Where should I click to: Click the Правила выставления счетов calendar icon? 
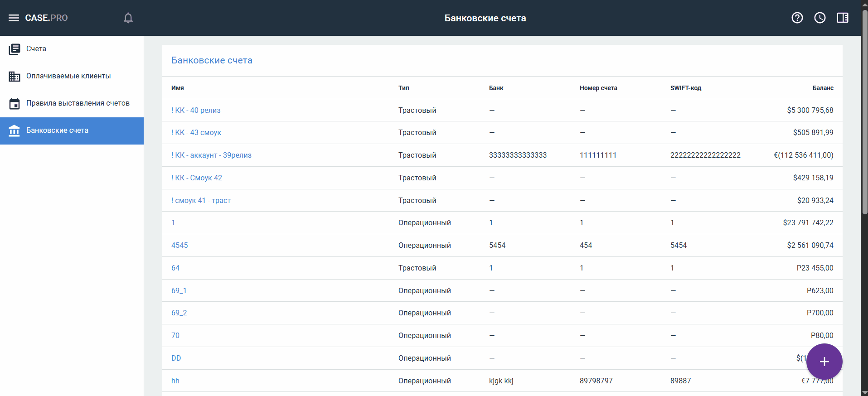tap(15, 103)
